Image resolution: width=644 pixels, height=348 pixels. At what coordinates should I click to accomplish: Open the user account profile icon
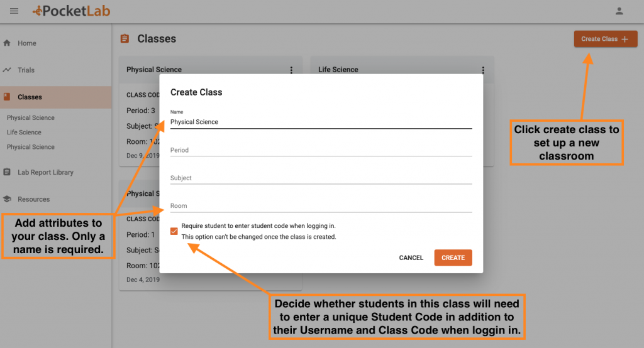[619, 11]
